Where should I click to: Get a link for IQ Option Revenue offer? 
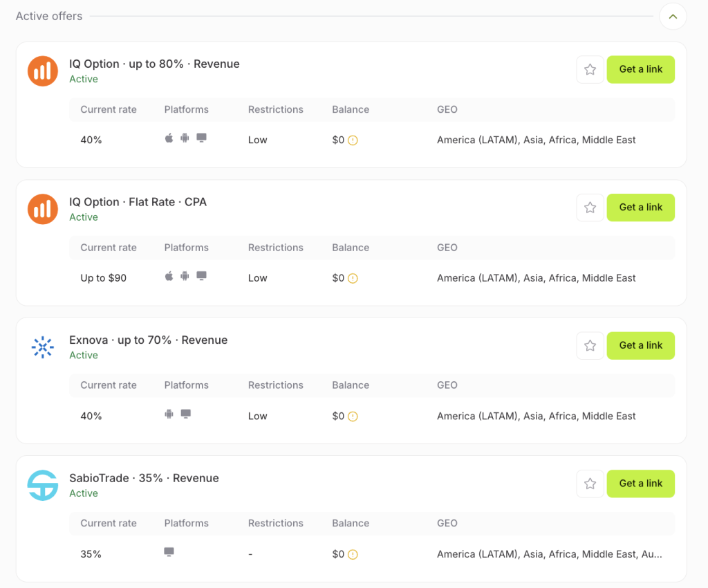640,70
